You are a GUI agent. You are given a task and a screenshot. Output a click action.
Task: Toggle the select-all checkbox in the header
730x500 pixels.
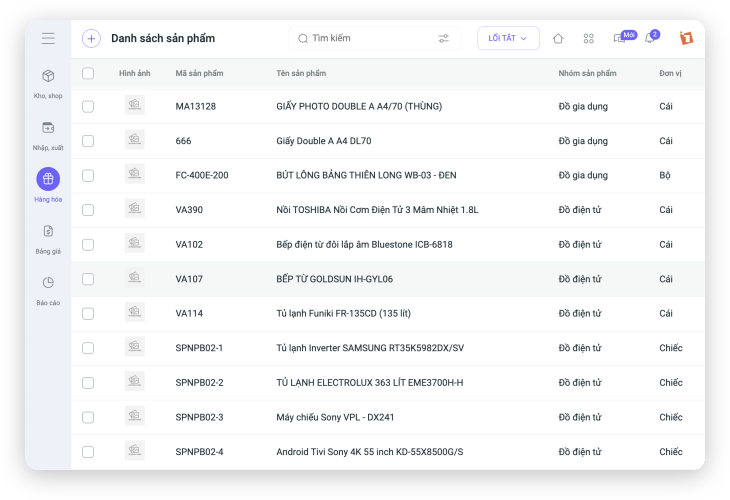(88, 73)
